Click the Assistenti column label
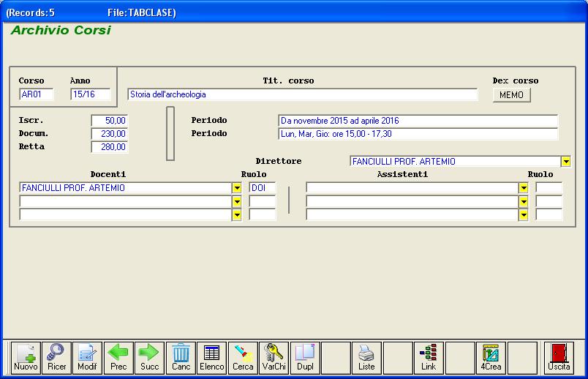 click(402, 174)
